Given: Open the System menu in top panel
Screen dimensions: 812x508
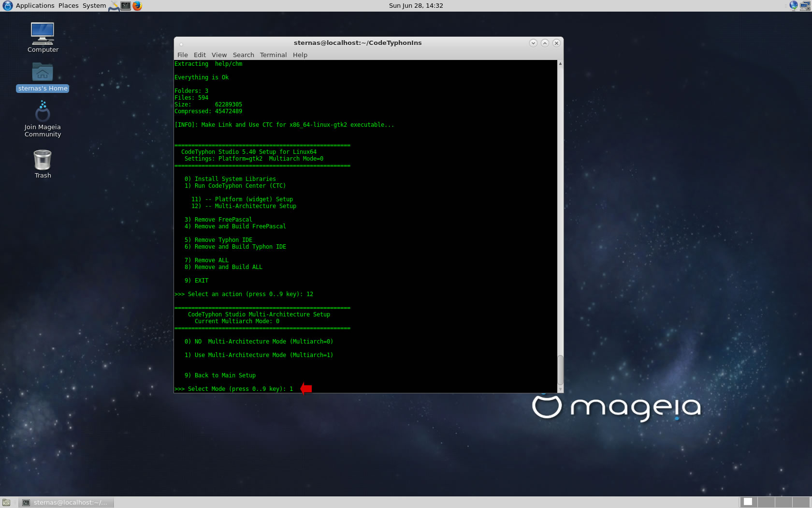Looking at the screenshot, I should click(94, 6).
